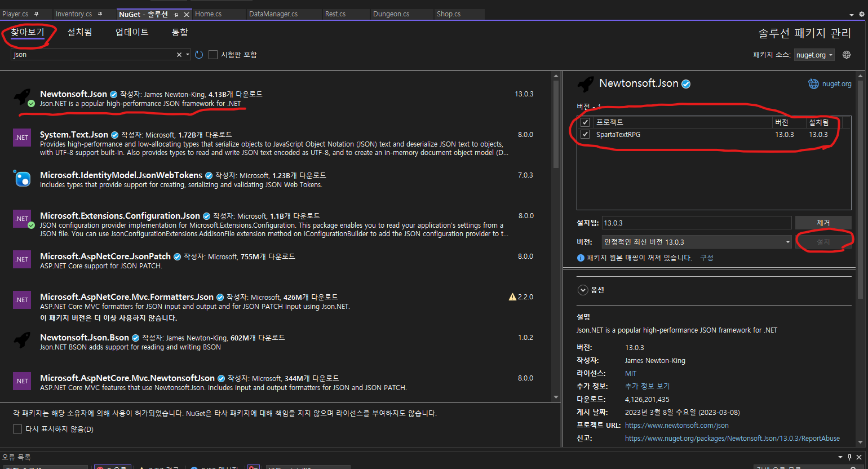Click the System.Text.Json .NET package icon
Image resolution: width=868 pixels, height=469 pixels.
pos(22,138)
